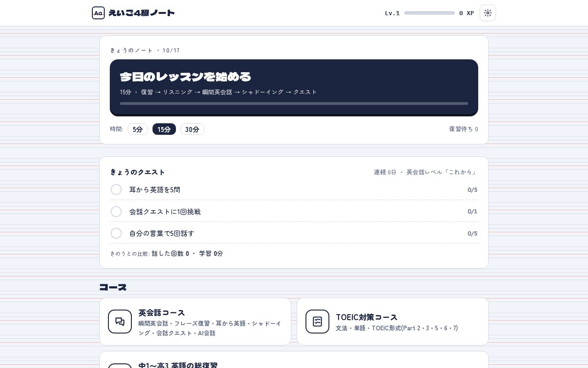Image resolution: width=588 pixels, height=368 pixels.
Task: Click the 自分の言葉で5回話す 0/5 counter
Action: [472, 233]
